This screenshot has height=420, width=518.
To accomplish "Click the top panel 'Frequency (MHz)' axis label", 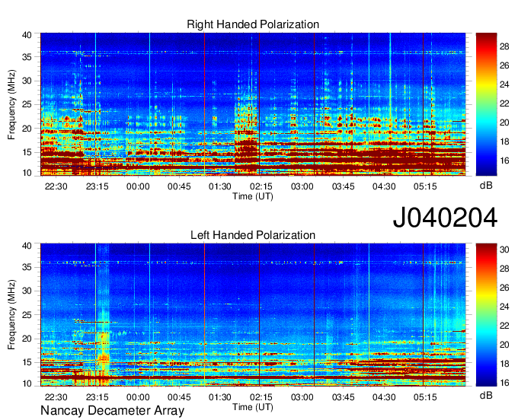I will (x=11, y=104).
